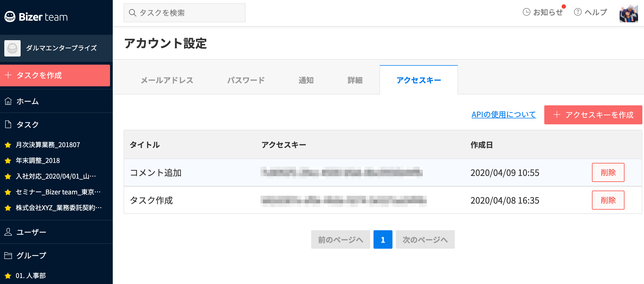Open the notifications clock icon

pos(526,12)
